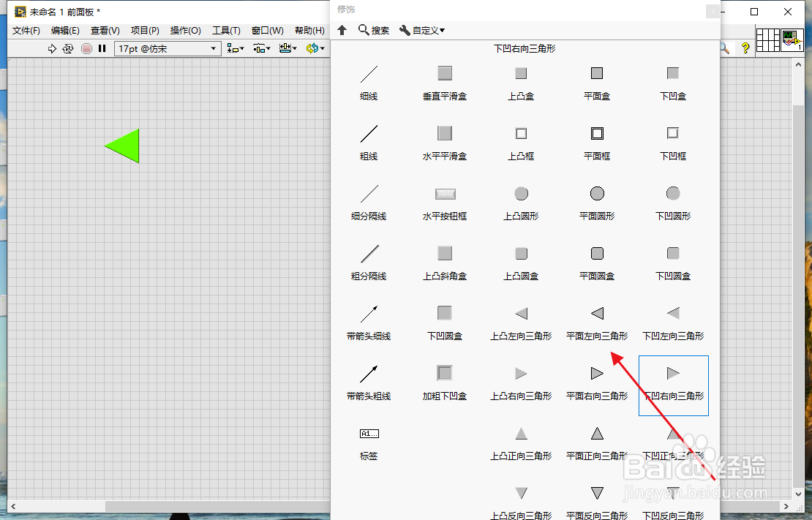Choose the 上凸圆形 raised circle
This screenshot has width=812, height=520.
point(521,202)
